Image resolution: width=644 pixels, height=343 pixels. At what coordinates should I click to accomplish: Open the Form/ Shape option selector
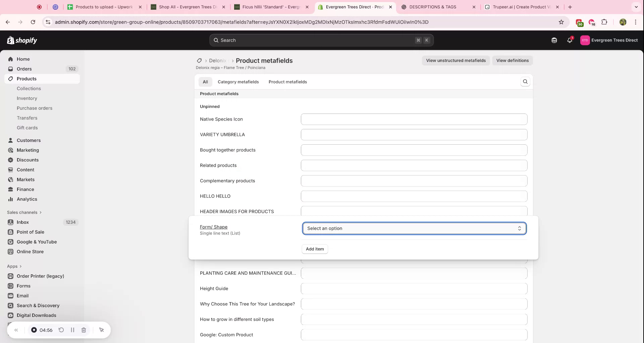(x=415, y=228)
